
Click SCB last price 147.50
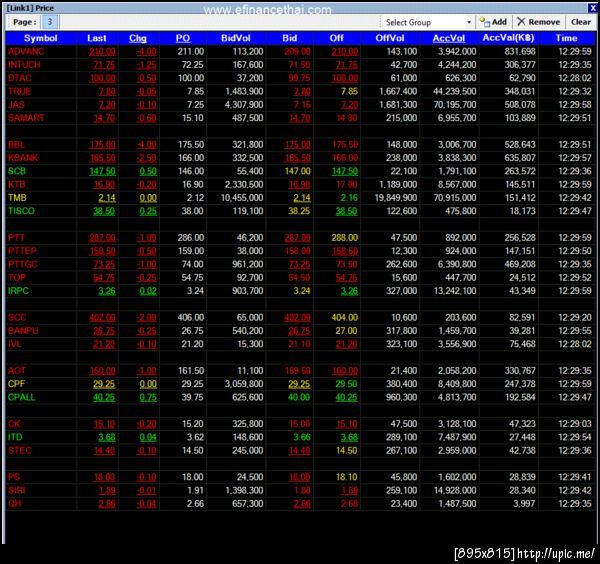103,171
